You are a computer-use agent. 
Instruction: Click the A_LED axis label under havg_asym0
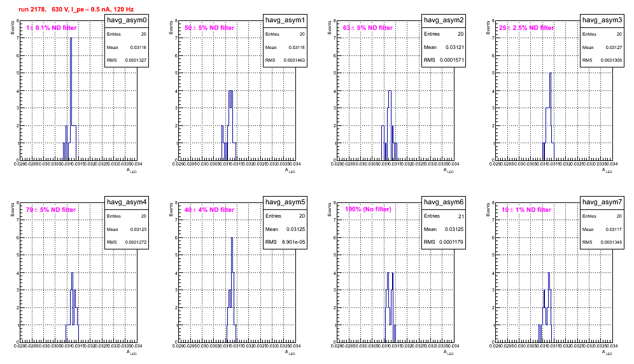pyautogui.click(x=131, y=171)
